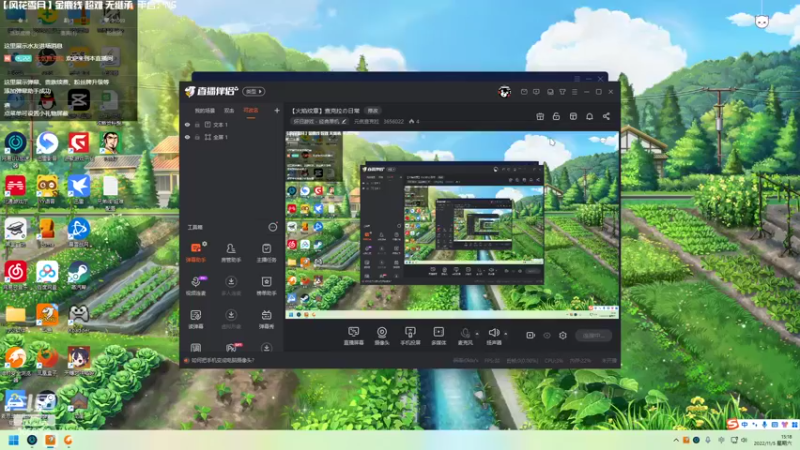The width and height of the screenshot is (800, 450).
Task: Lock the 全屏 1 layer
Action: point(197,137)
